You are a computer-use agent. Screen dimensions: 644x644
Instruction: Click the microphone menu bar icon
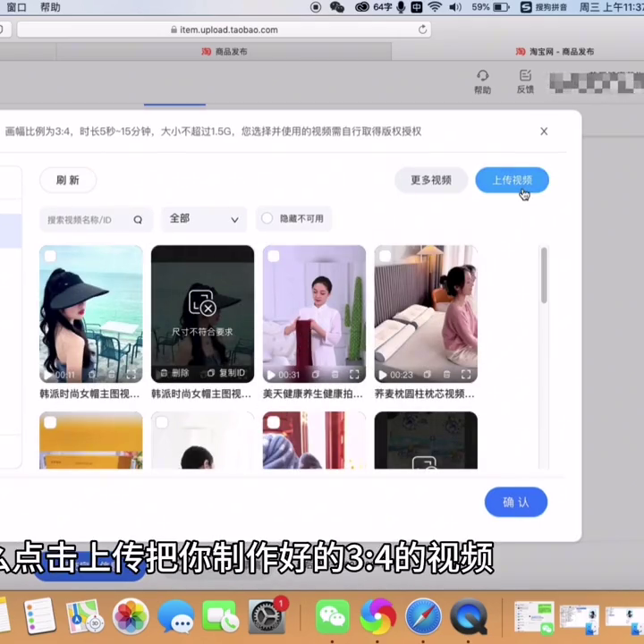[401, 7]
